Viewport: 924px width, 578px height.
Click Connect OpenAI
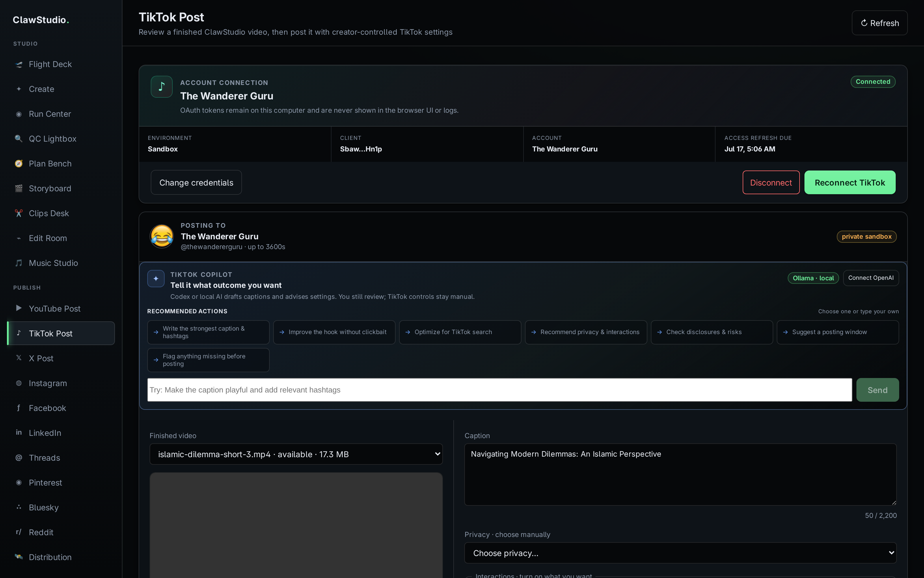[871, 278]
